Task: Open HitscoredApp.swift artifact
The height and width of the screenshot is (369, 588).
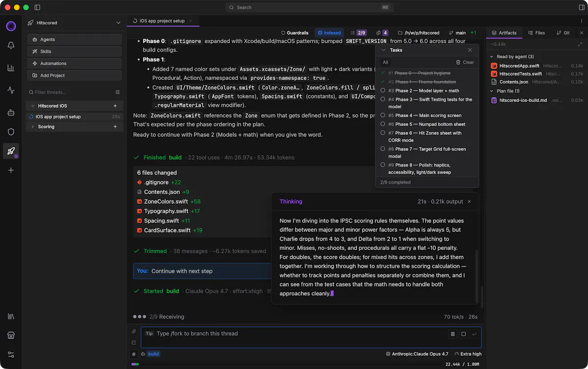Action: point(538,66)
